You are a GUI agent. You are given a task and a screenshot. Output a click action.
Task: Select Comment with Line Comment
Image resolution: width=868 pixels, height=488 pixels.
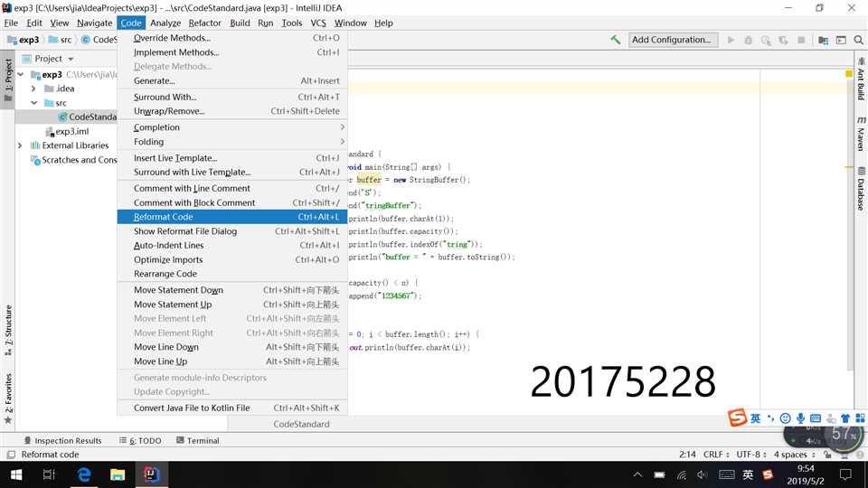point(232,188)
